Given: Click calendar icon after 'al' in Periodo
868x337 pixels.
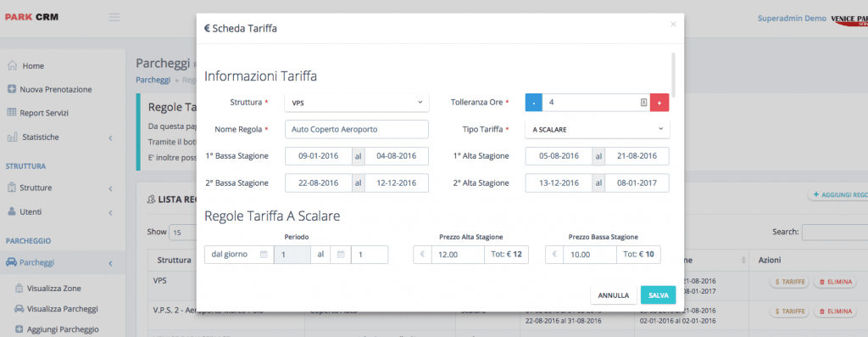Looking at the screenshot, I should click(341, 255).
